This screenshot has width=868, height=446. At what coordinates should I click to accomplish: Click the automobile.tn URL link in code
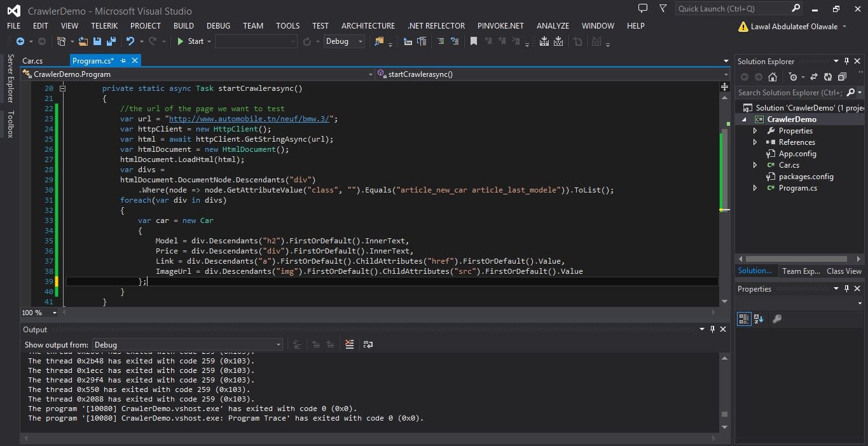point(251,119)
